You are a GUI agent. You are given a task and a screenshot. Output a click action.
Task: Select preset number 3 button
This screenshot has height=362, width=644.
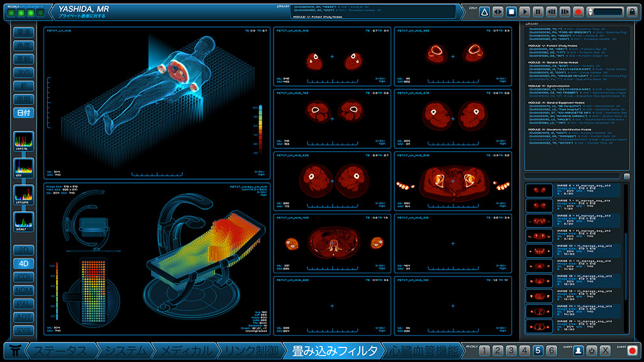click(x=511, y=351)
